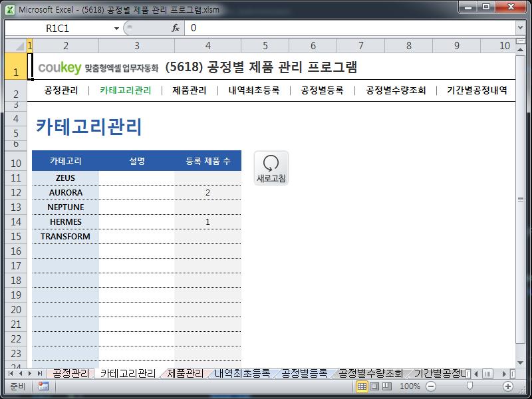Click the Excel application icon in title bar
This screenshot has height=399, width=532.
click(10, 9)
